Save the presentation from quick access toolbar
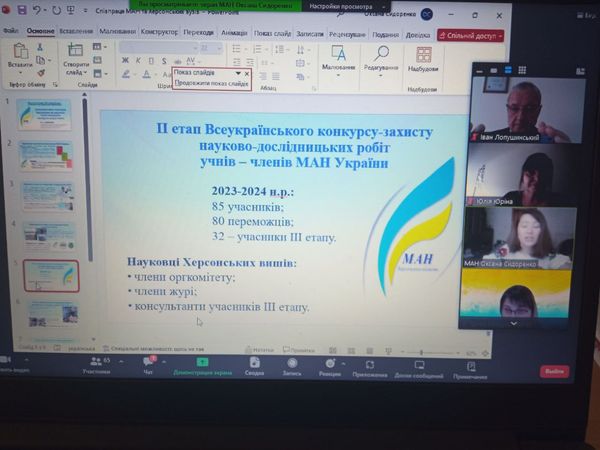 22,10
